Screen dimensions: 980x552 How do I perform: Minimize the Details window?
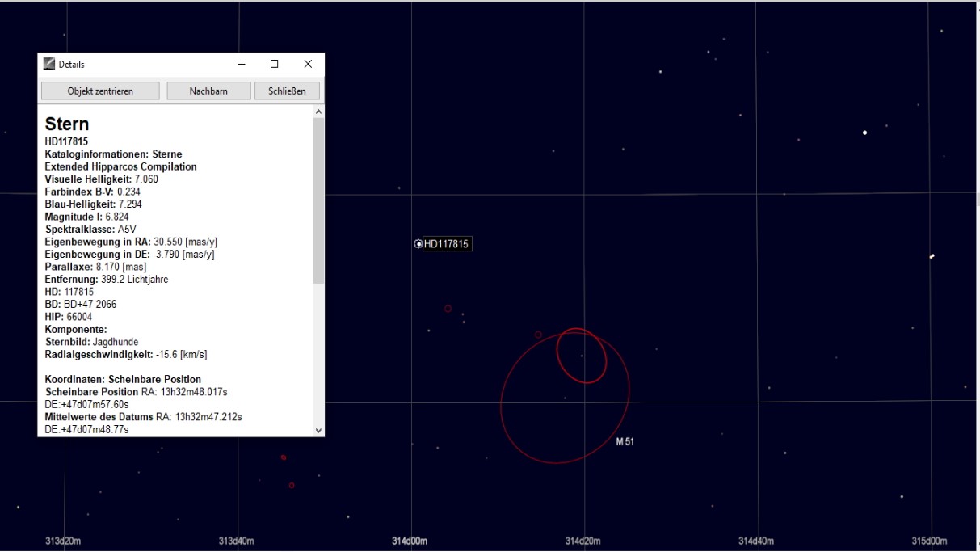tap(241, 64)
